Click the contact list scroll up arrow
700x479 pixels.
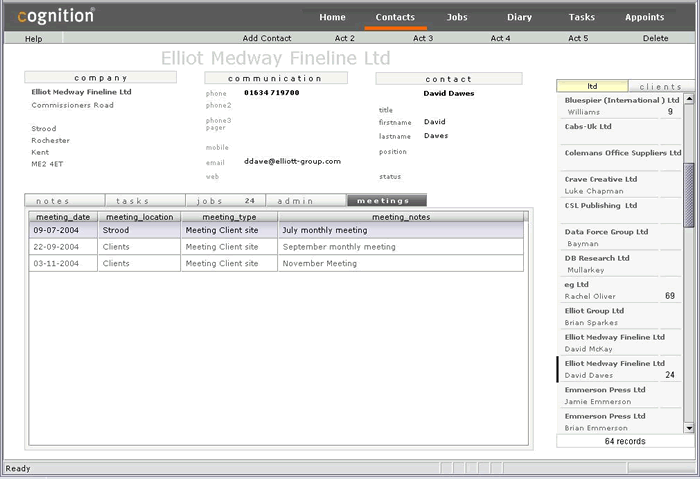coord(689,99)
